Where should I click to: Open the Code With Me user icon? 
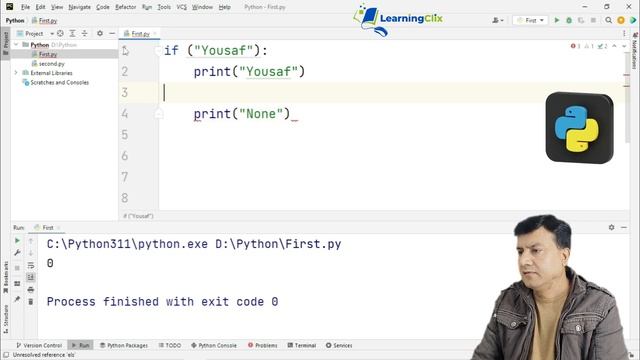point(498,20)
